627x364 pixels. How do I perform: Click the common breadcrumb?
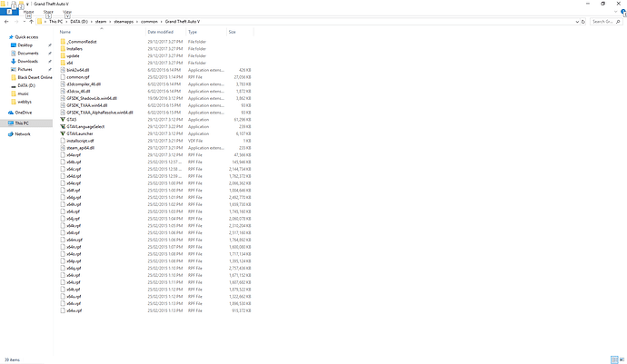pyautogui.click(x=149, y=22)
